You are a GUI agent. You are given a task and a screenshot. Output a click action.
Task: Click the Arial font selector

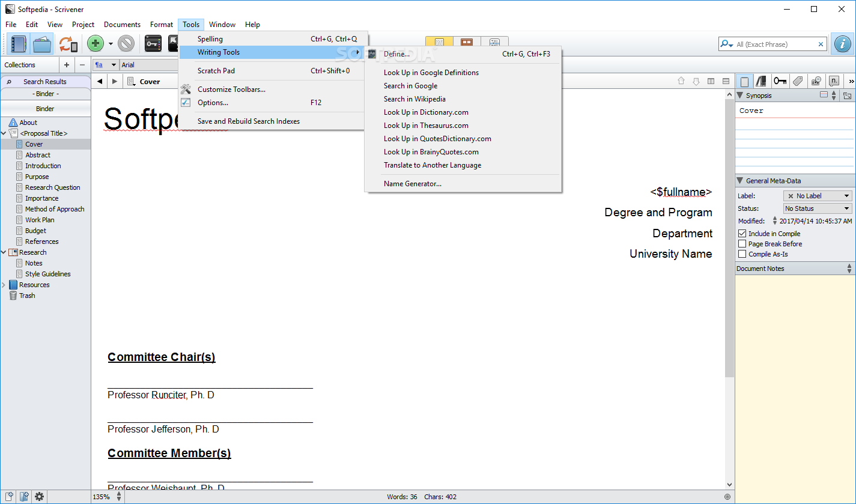149,65
